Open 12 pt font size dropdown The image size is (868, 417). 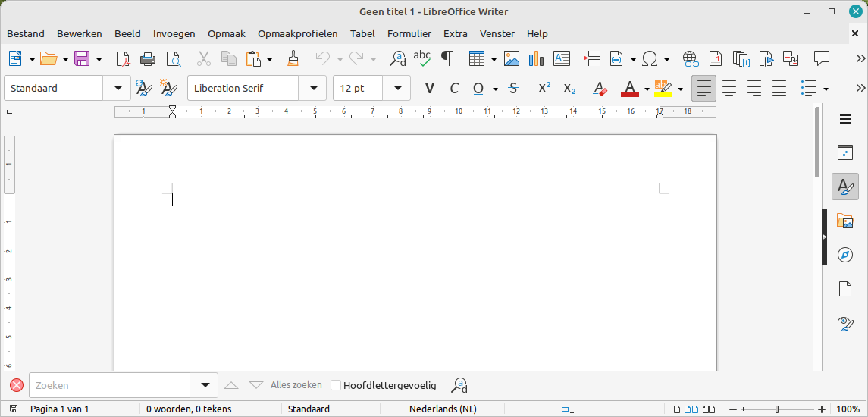click(x=396, y=88)
